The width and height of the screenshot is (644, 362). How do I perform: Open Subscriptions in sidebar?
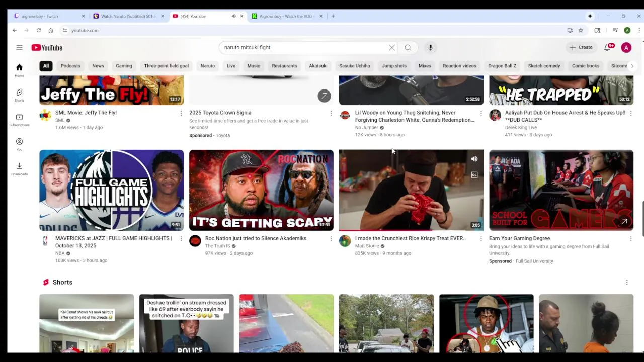pos(19,120)
